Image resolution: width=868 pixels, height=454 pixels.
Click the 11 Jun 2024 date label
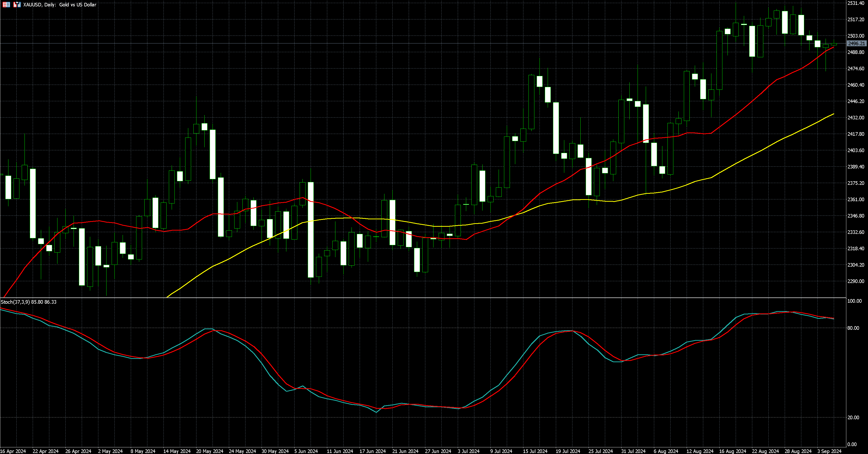pos(340,451)
